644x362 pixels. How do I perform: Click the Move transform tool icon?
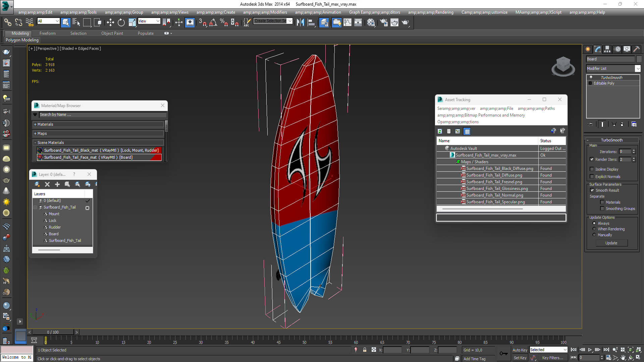110,22
